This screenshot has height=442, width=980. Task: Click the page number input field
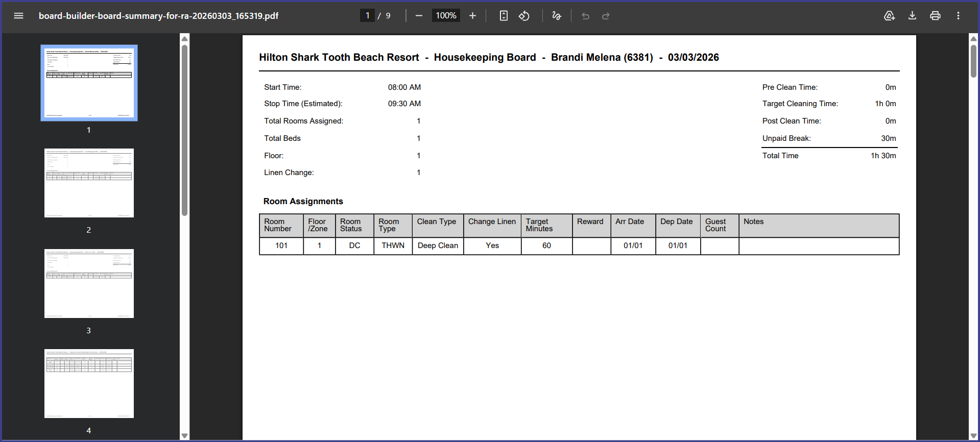coord(367,16)
